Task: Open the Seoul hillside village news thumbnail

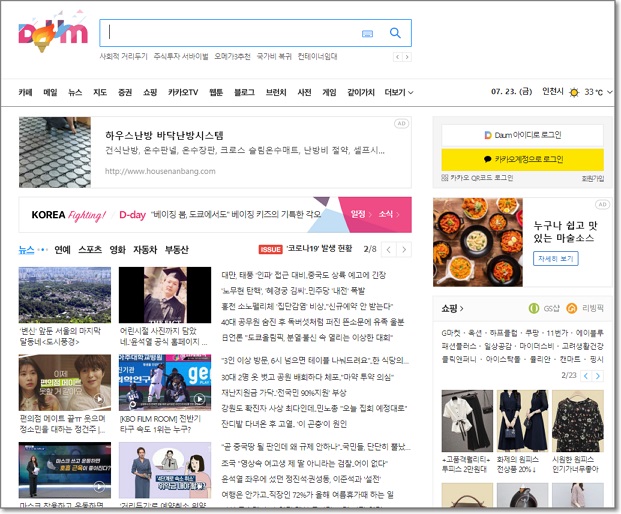Action: [65, 295]
